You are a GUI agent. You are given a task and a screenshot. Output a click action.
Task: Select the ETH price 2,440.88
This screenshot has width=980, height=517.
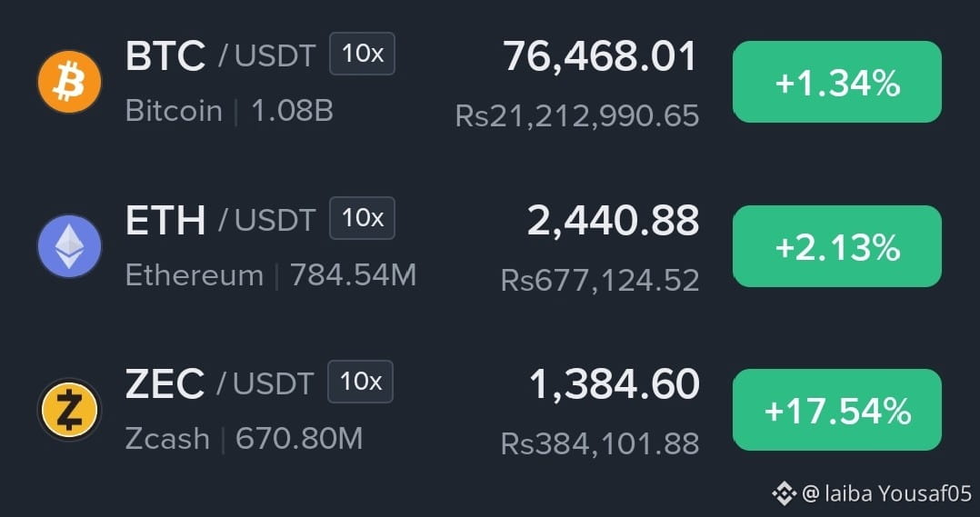[613, 221]
